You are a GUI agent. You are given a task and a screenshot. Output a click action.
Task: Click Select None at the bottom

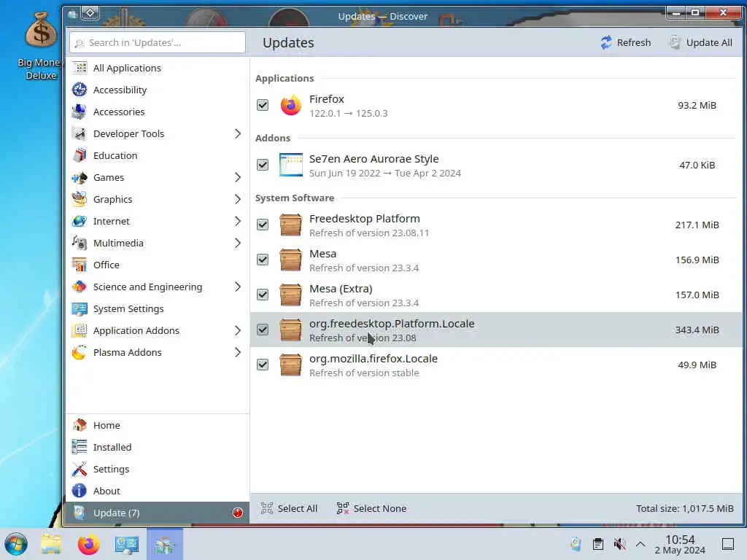click(371, 508)
